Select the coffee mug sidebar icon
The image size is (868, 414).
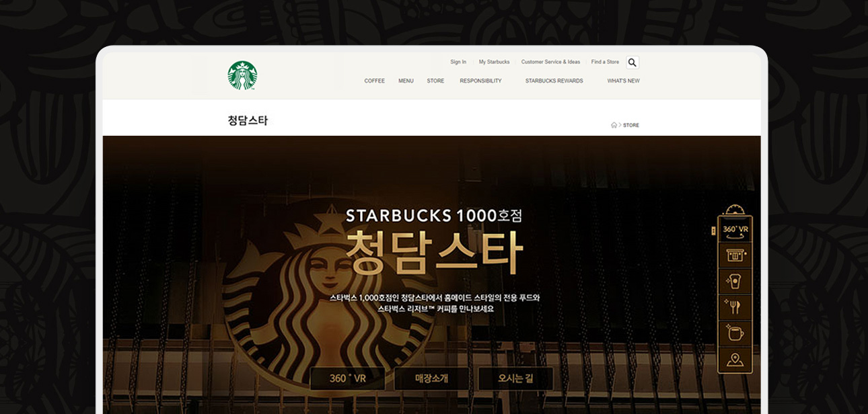coord(735,333)
